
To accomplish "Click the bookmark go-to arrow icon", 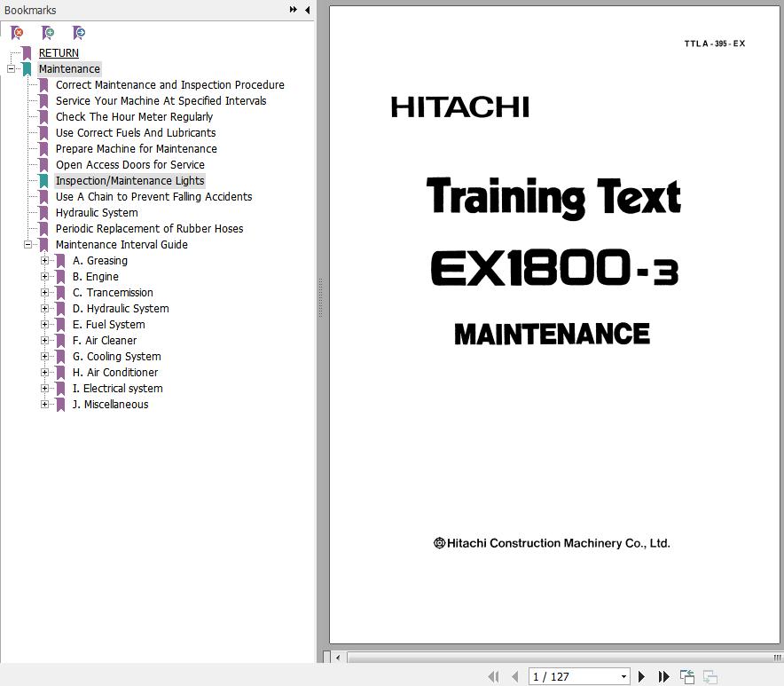I will point(79,33).
